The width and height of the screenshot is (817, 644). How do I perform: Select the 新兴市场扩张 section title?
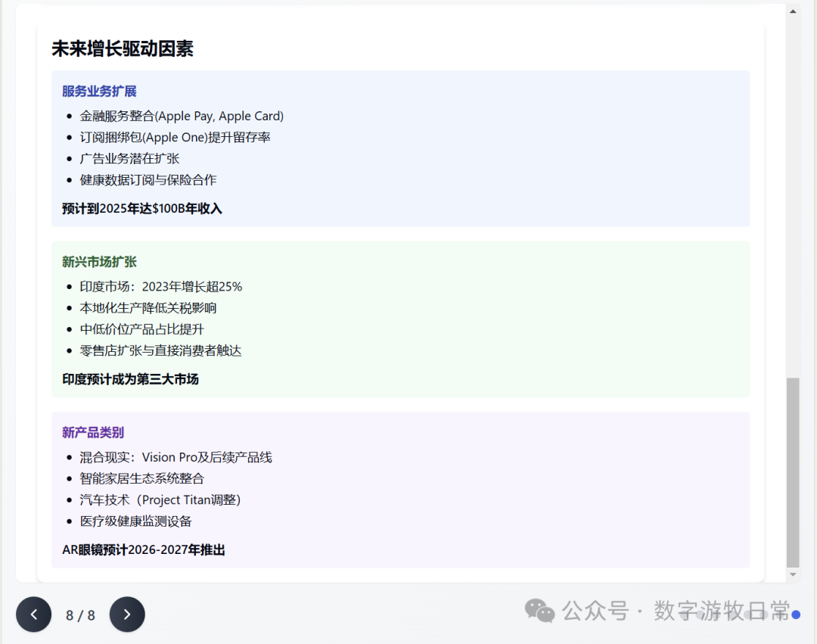coord(99,262)
